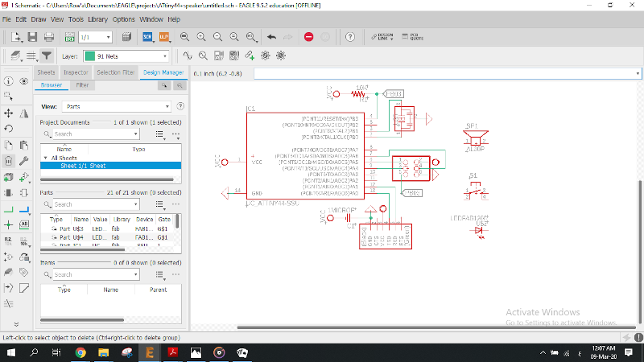Image resolution: width=644 pixels, height=362 pixels.
Task: Sort parts by Value column header
Action: coord(100,219)
